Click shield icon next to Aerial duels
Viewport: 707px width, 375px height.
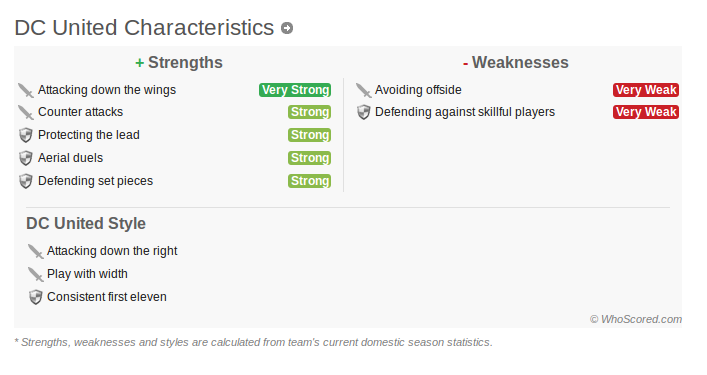26,158
